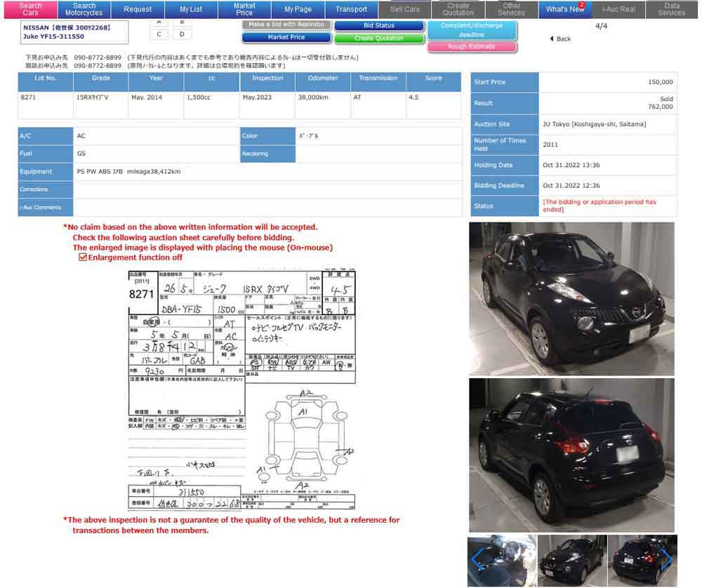Click the year cell May. 2014
This screenshot has height=588, width=702.
pos(156,105)
